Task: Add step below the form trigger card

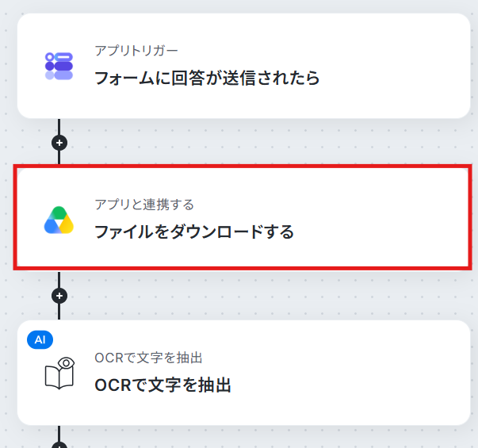Action: coord(59,143)
